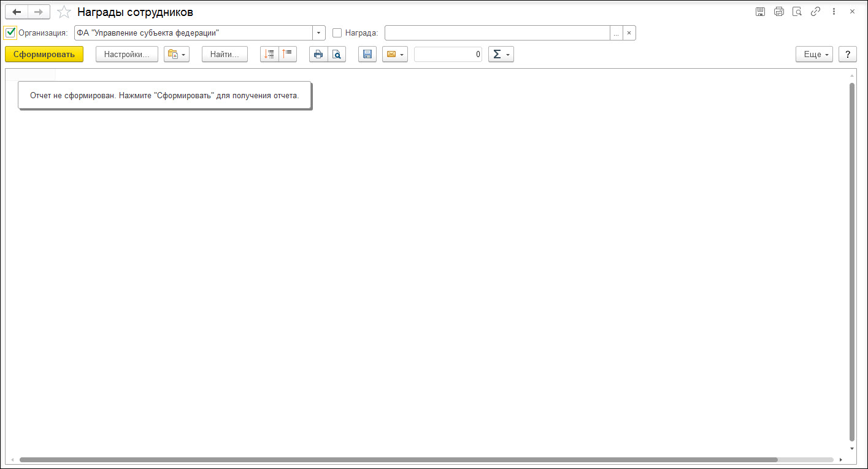Open help with the question mark button

point(848,54)
